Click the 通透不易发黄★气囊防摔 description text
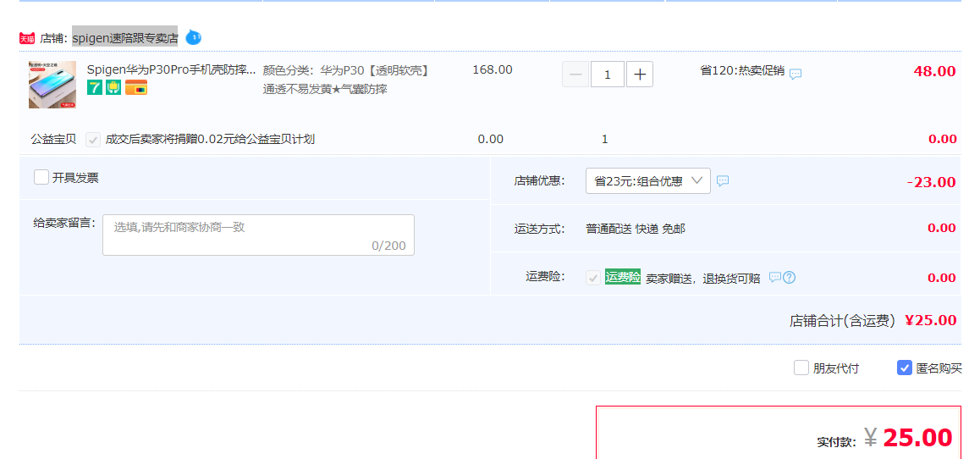The width and height of the screenshot is (980, 459). coord(325,90)
